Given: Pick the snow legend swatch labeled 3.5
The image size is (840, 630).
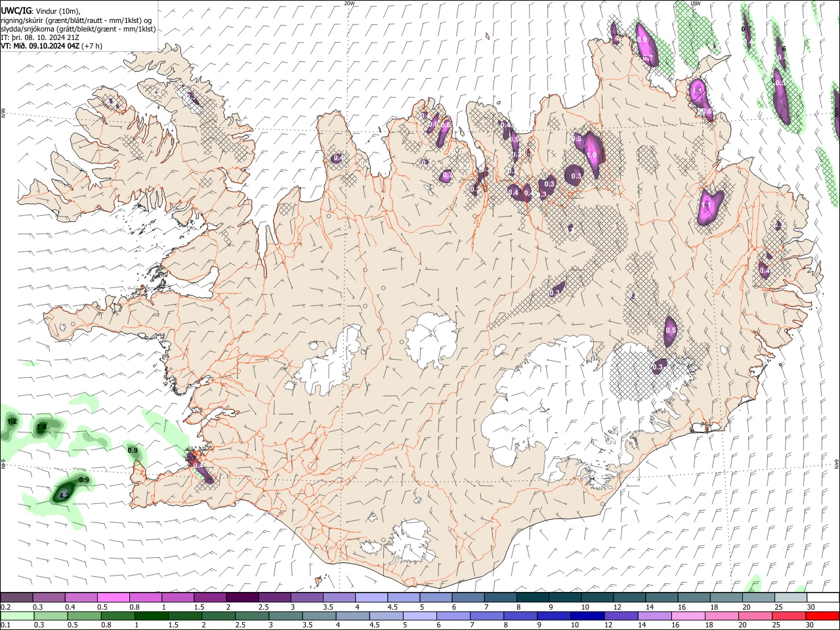Looking at the screenshot, I should pos(339,597).
